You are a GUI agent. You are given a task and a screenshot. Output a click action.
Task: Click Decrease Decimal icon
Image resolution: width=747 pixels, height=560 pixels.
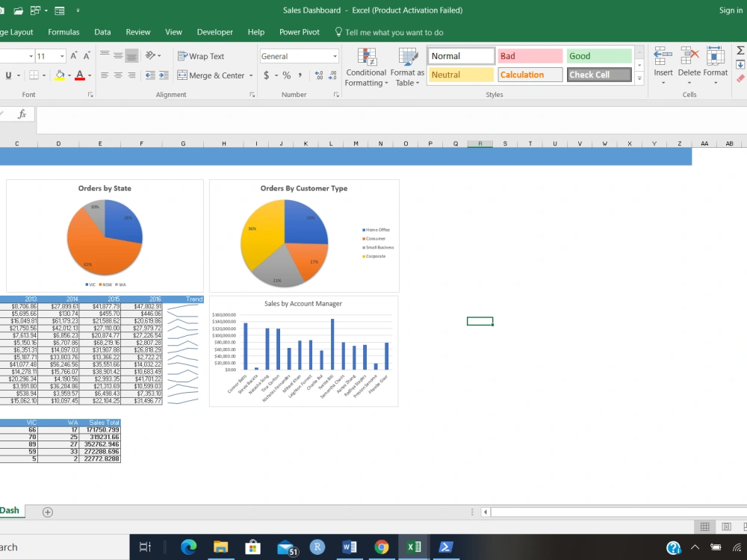coord(332,75)
